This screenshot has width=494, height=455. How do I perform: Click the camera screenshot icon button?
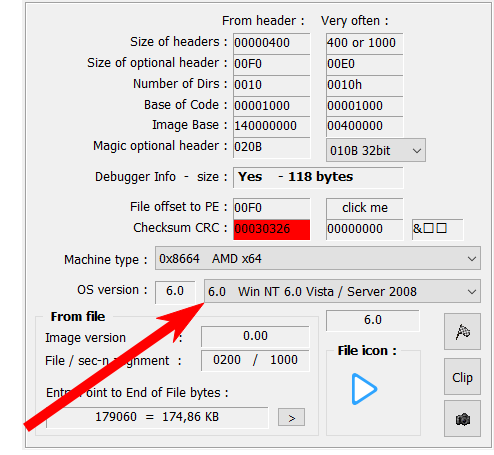462,419
